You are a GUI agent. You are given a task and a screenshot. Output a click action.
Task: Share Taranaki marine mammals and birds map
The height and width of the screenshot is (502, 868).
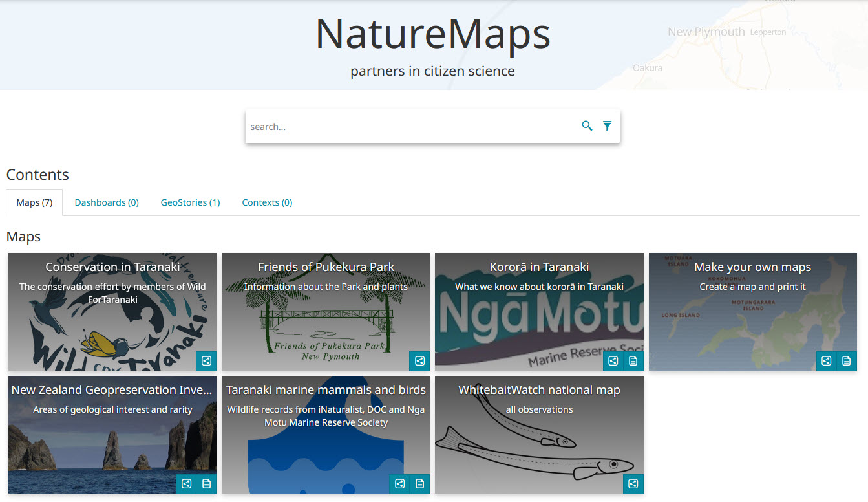pyautogui.click(x=399, y=484)
